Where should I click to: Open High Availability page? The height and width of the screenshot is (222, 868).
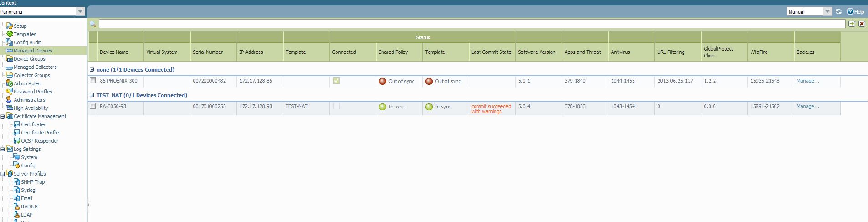tap(31, 108)
